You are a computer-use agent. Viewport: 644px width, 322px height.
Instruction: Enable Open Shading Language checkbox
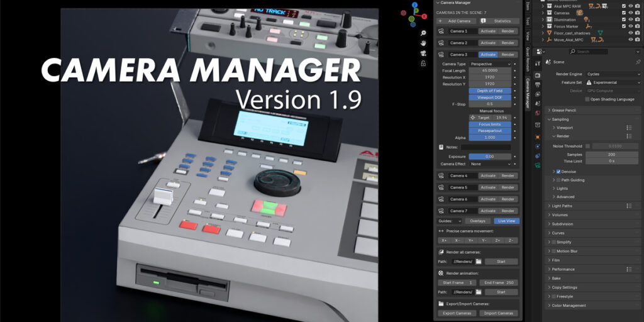[587, 99]
